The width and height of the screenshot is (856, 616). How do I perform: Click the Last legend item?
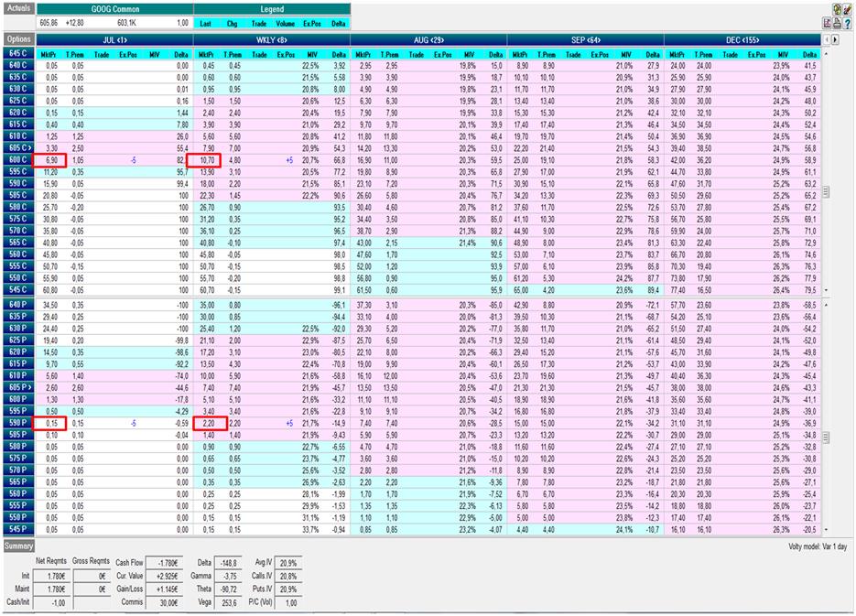pos(206,24)
